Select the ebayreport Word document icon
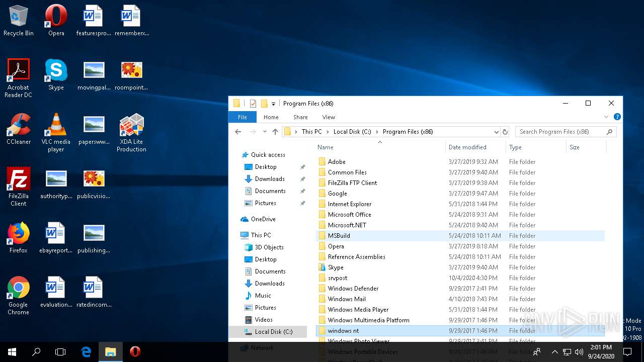 [x=56, y=238]
